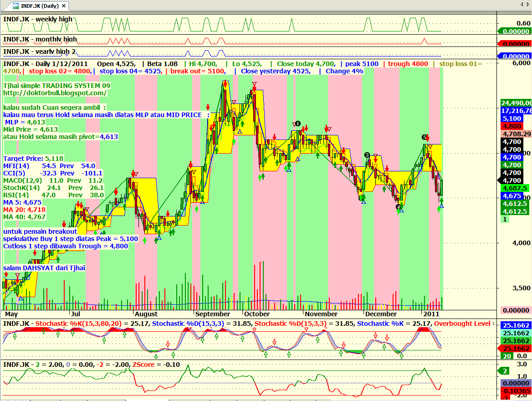Click the RSI(14) indicator reading
The image size is (532, 401).
tap(53, 195)
